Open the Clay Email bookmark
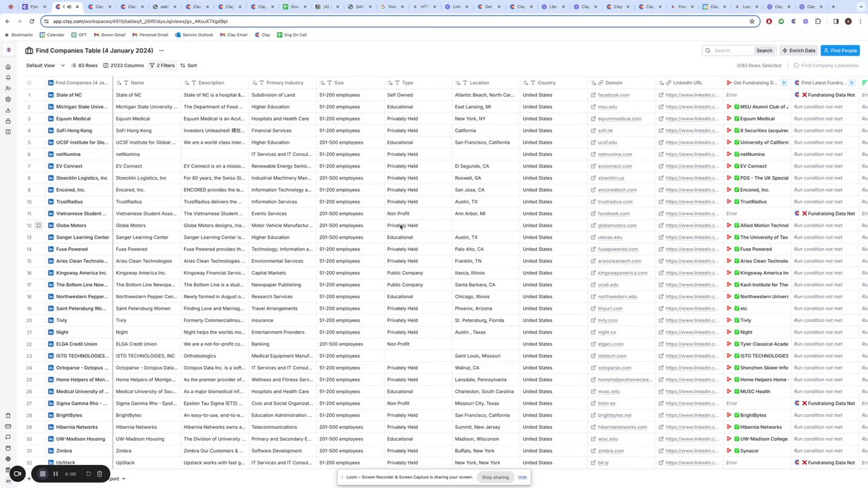The image size is (868, 488). coord(233,35)
